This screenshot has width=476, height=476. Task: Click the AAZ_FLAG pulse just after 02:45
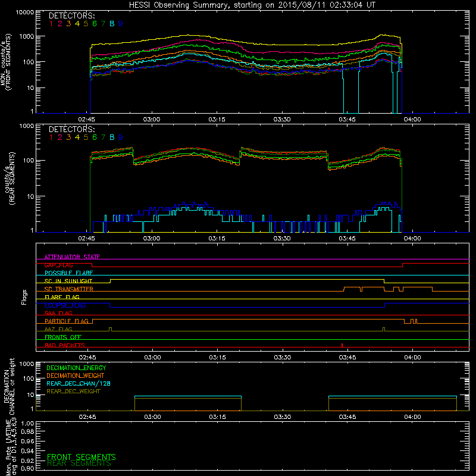(x=110, y=329)
